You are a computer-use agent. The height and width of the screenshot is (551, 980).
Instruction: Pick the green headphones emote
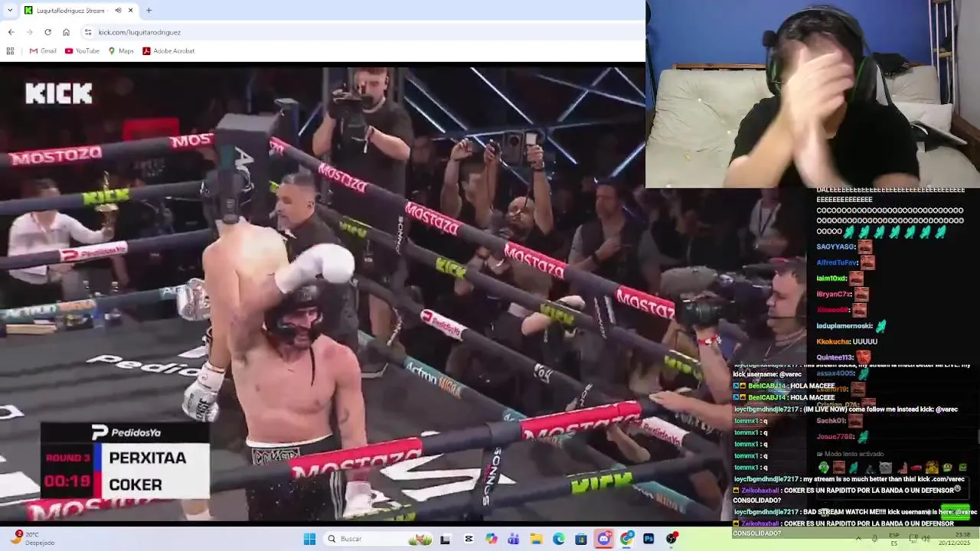point(824,468)
